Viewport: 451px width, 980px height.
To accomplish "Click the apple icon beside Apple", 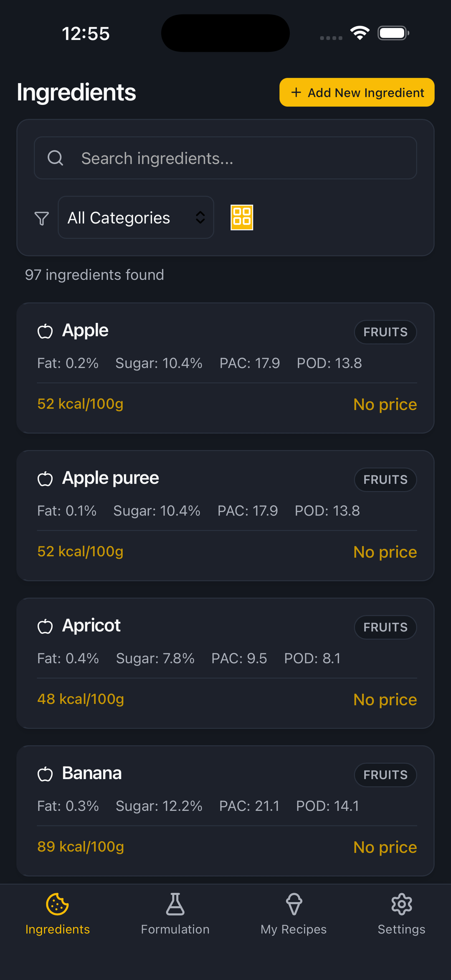I will click(45, 332).
